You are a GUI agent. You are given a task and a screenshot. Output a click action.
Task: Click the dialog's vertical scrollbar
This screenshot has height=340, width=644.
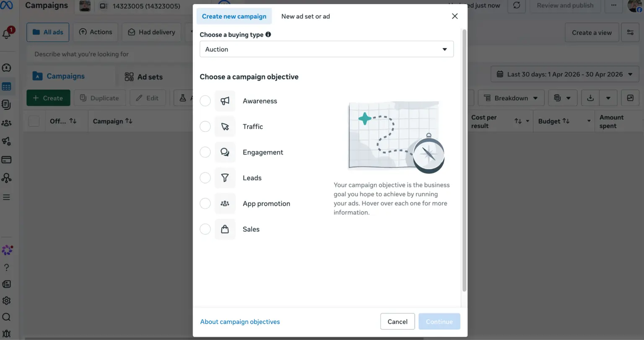pos(464,160)
